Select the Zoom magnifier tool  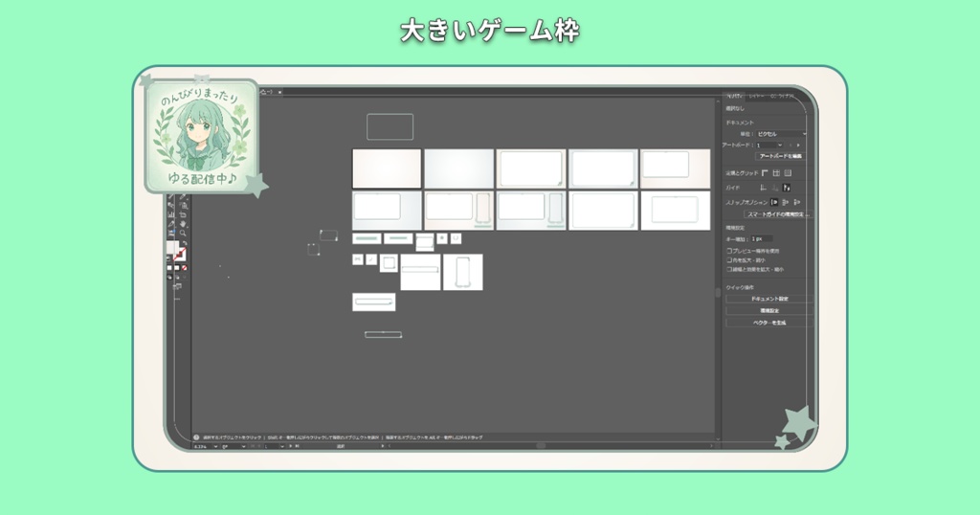click(183, 234)
